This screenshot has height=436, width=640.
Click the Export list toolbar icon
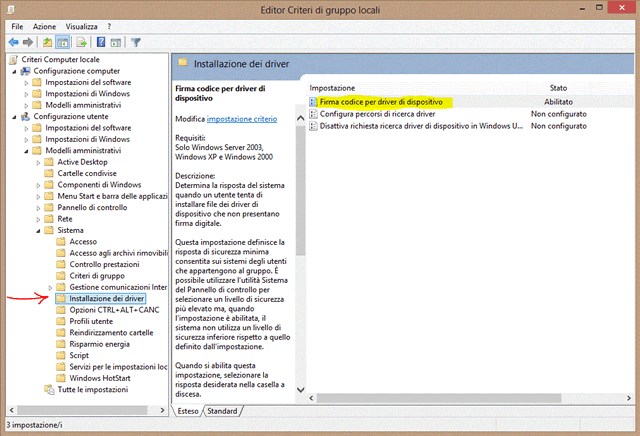(82, 42)
